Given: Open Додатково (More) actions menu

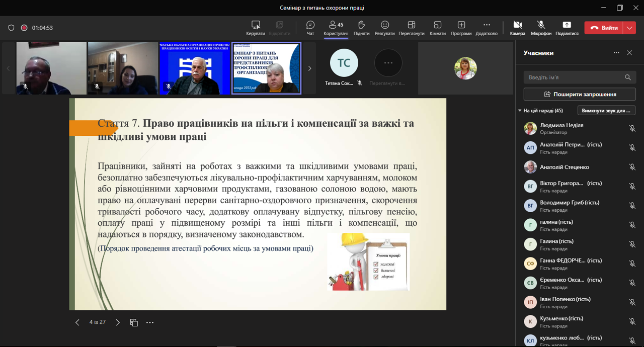Looking at the screenshot, I should coord(486,28).
